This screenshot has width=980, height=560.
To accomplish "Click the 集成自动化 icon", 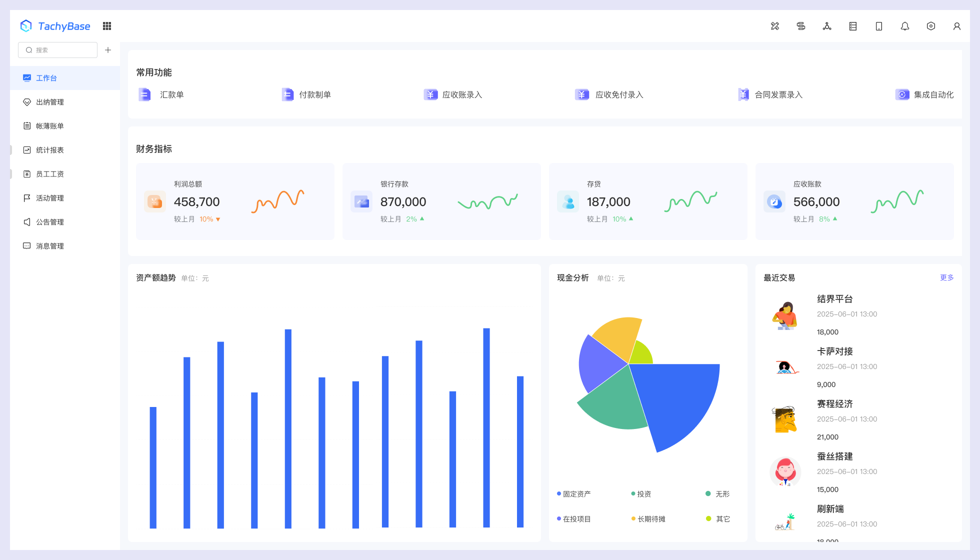I will click(902, 94).
